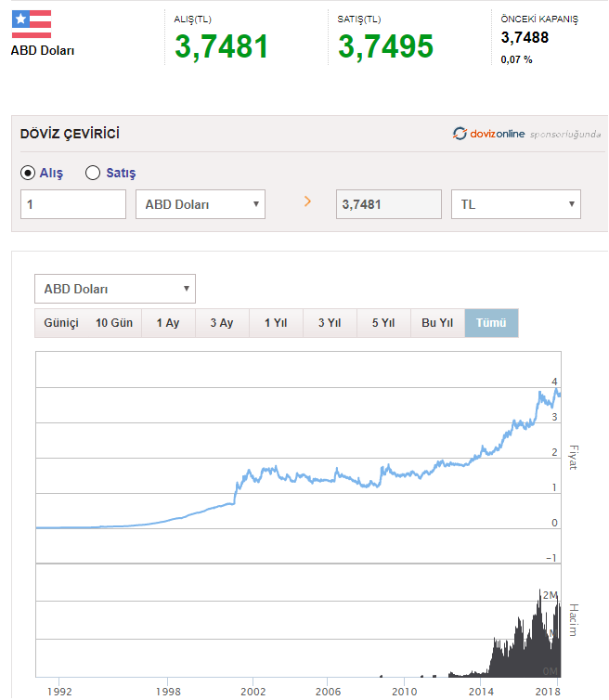Choose the 5 Yıl chart period
Screen dimensions: 609x700
[383, 323]
